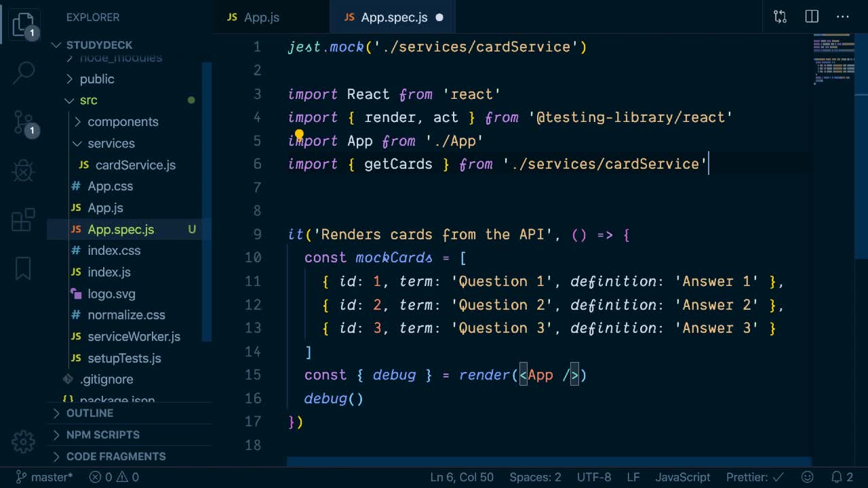Change the JavaScript language mode
This screenshot has width=868, height=488.
[682, 476]
